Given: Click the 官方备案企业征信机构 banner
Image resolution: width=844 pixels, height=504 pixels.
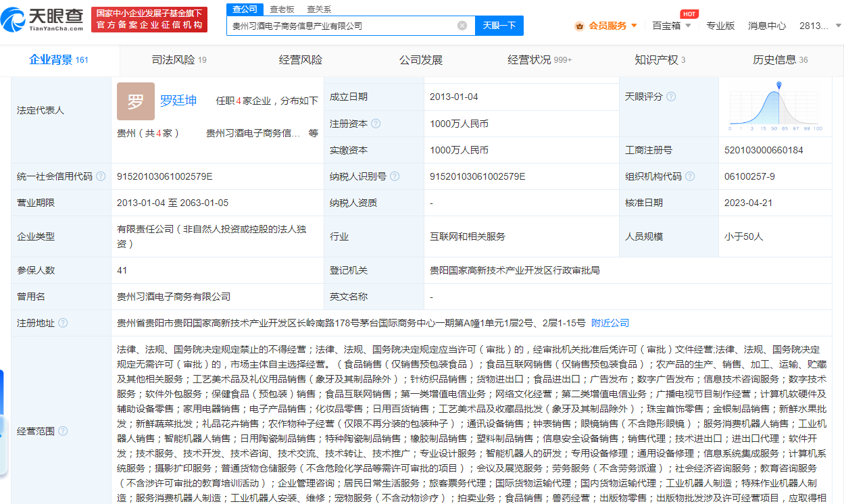Looking at the screenshot, I should pos(149,20).
